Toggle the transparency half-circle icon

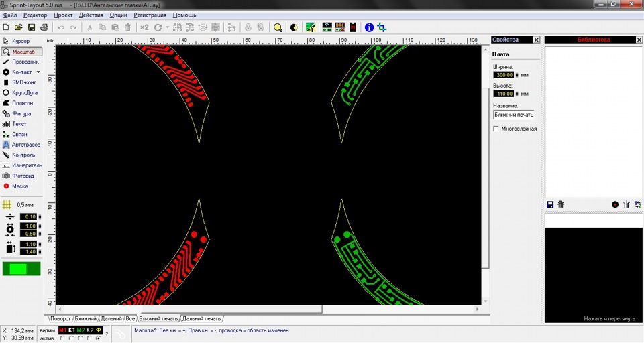[x=294, y=27]
